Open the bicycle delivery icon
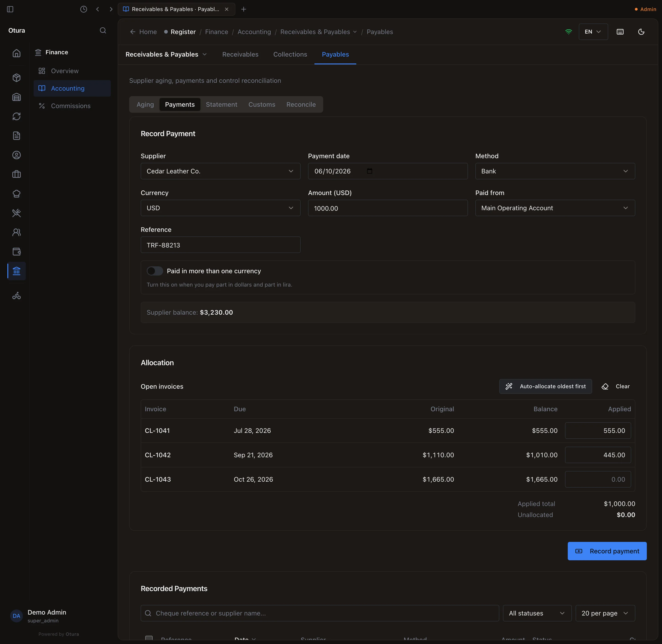 pyautogui.click(x=17, y=296)
